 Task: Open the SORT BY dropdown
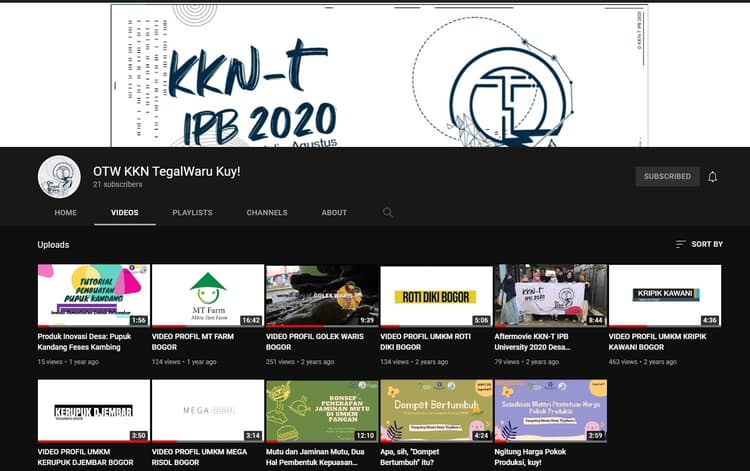[699, 244]
